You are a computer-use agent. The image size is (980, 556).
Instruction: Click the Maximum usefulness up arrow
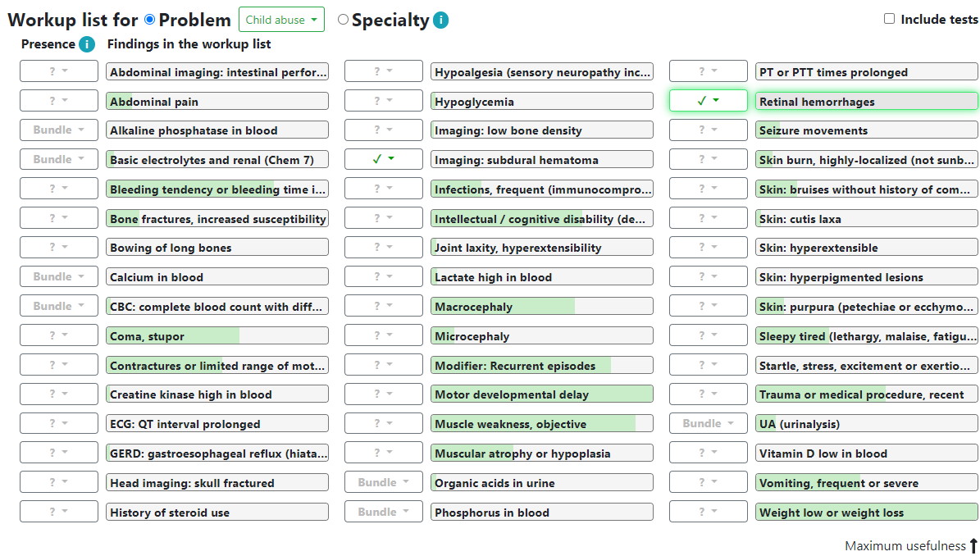pyautogui.click(x=973, y=545)
